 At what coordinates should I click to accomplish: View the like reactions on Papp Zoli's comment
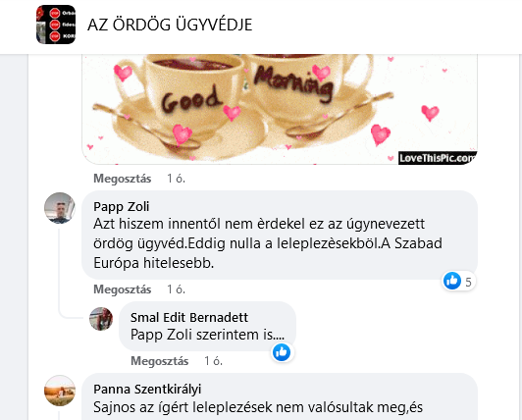[x=452, y=281]
